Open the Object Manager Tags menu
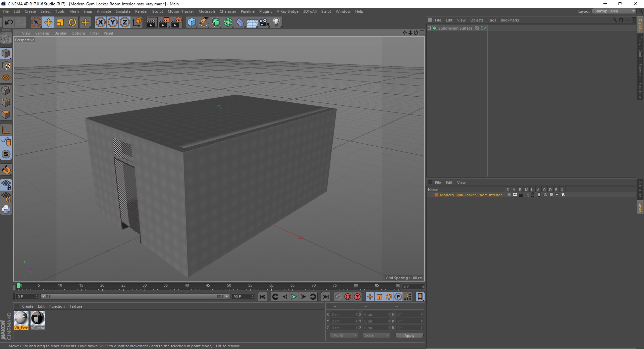The width and height of the screenshot is (644, 349). click(492, 20)
